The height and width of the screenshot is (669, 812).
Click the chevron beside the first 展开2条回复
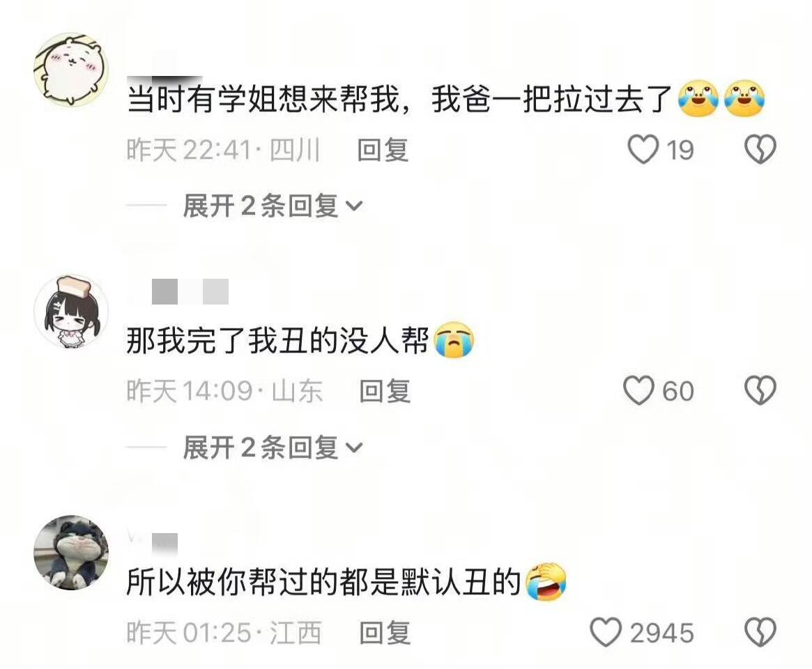coord(354,206)
